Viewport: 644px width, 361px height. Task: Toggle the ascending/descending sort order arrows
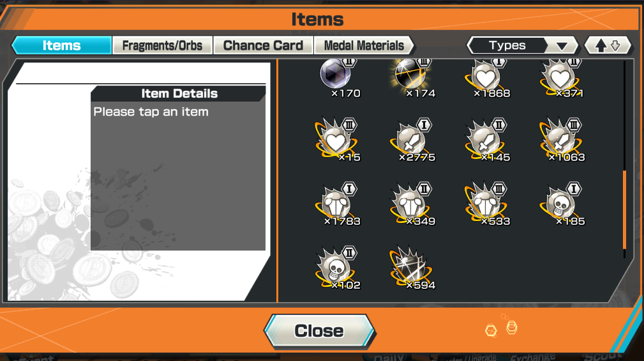click(x=608, y=45)
